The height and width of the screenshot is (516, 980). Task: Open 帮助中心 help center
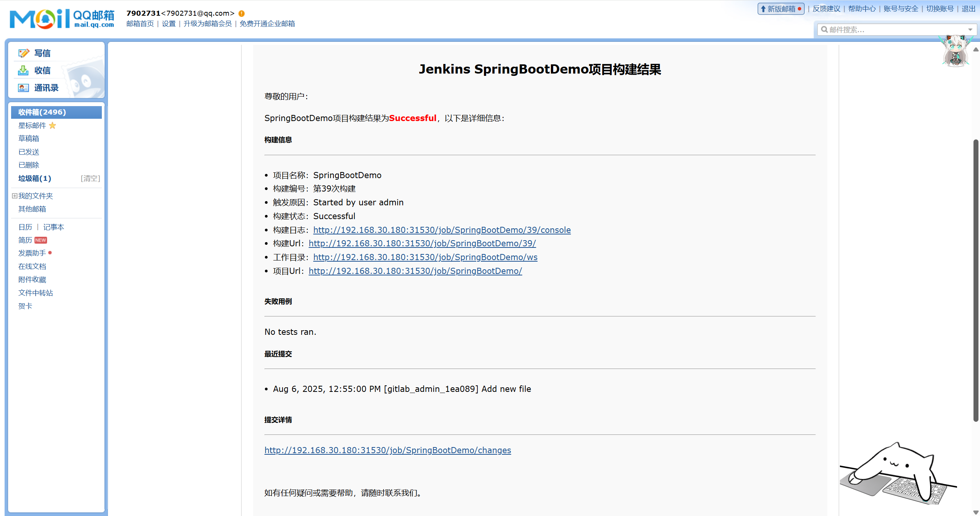tap(862, 9)
